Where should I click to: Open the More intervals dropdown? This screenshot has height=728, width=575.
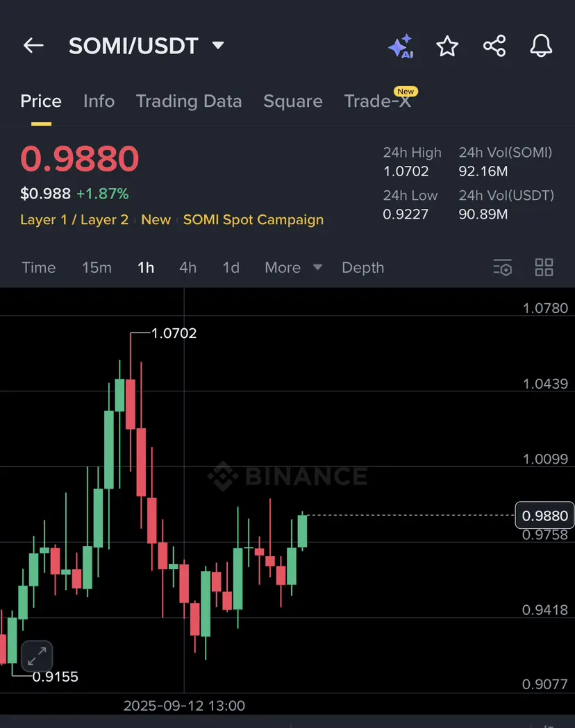coord(293,267)
